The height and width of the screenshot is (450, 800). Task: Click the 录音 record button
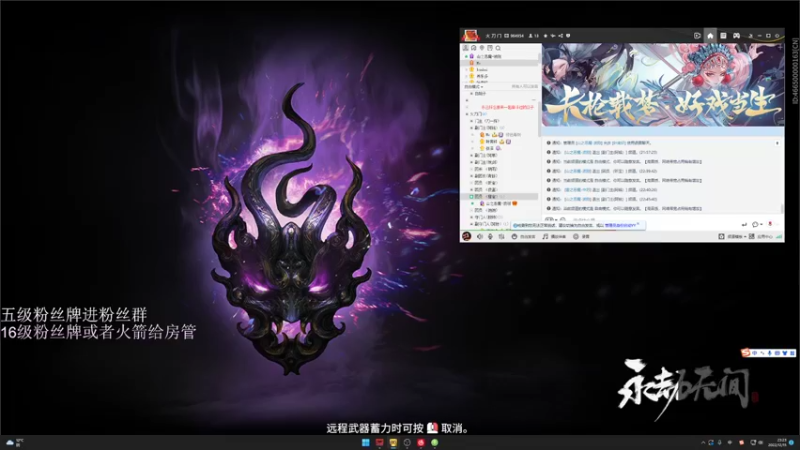[581, 236]
